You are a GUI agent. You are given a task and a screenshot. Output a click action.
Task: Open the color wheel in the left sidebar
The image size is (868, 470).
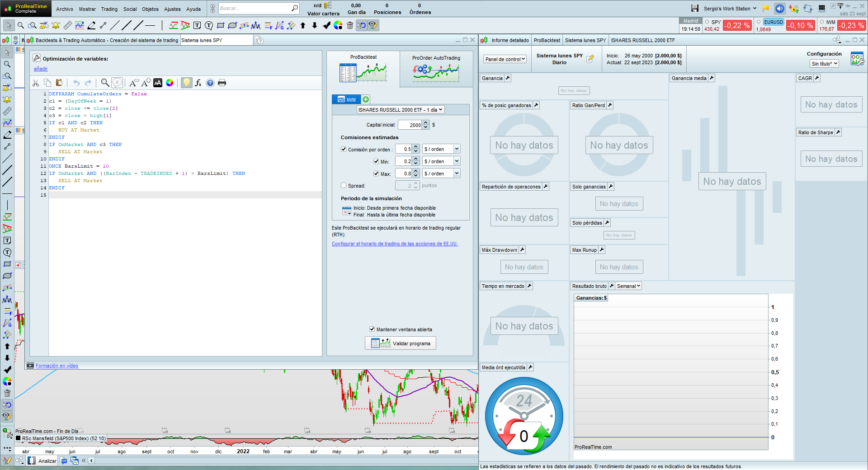point(7,381)
